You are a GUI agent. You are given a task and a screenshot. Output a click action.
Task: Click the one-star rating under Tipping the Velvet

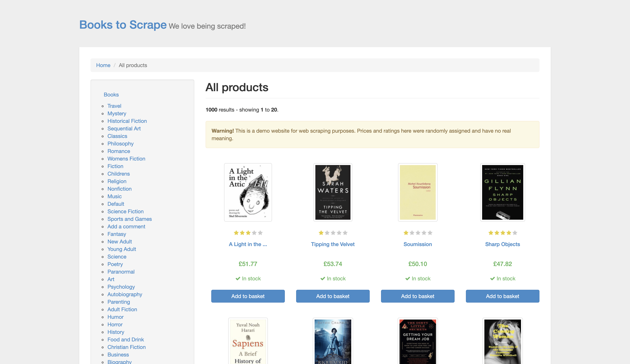pyautogui.click(x=333, y=233)
